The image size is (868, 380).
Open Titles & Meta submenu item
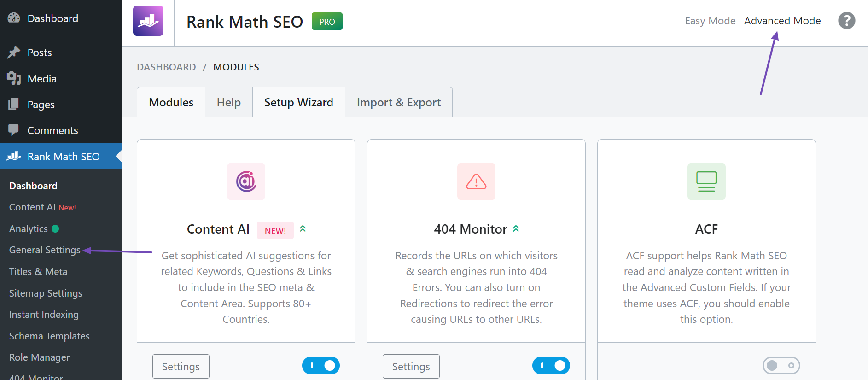pyautogui.click(x=38, y=272)
